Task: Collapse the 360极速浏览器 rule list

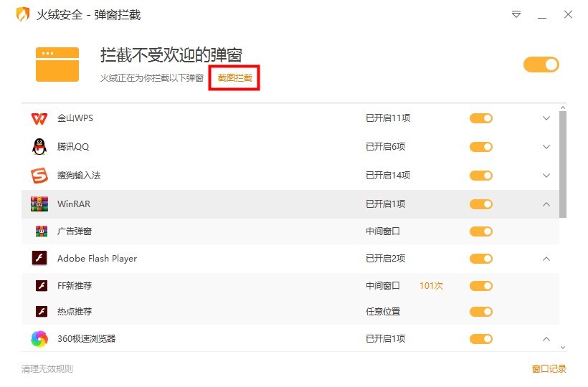Action: [546, 339]
